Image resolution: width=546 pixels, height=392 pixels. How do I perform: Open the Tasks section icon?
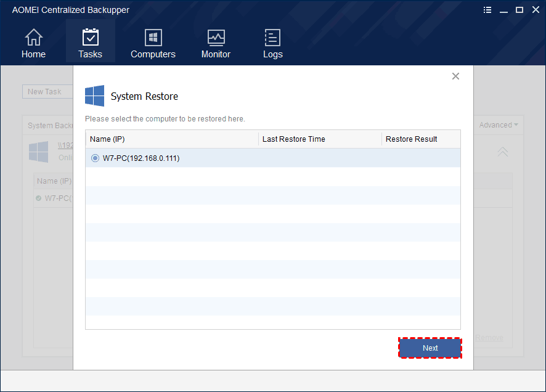[x=91, y=38]
